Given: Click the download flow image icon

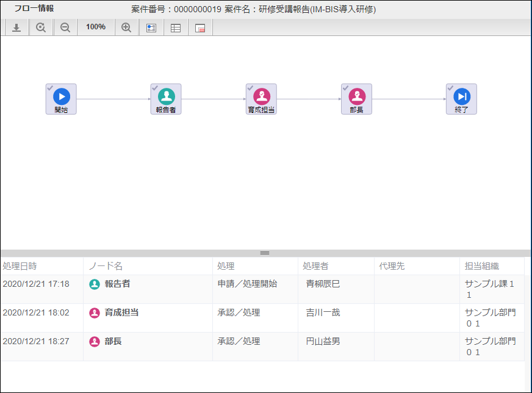Looking at the screenshot, I should pyautogui.click(x=16, y=27).
